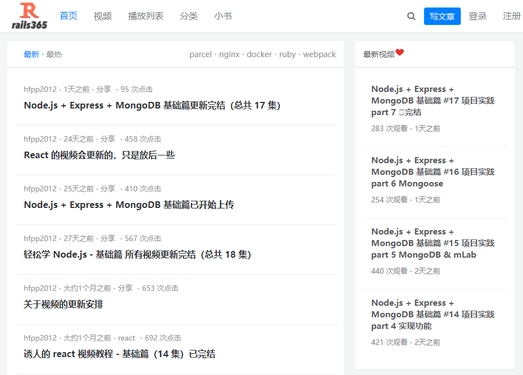The width and height of the screenshot is (523, 375).
Task: Click the react category tag on 692 post
Action: point(126,338)
